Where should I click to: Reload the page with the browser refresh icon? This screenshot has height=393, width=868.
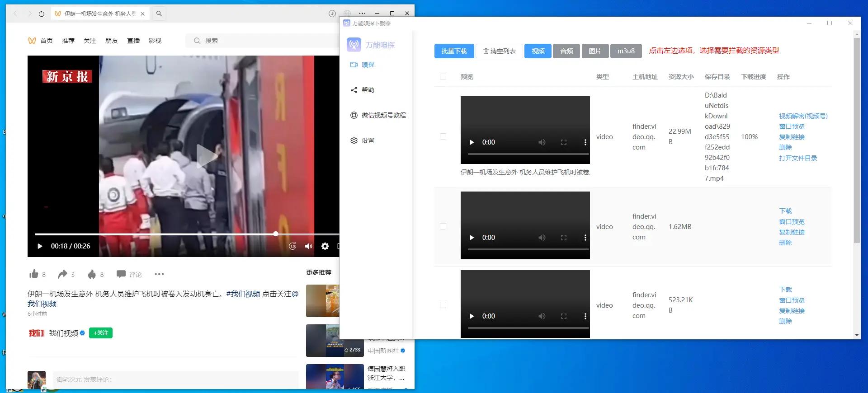(x=42, y=14)
